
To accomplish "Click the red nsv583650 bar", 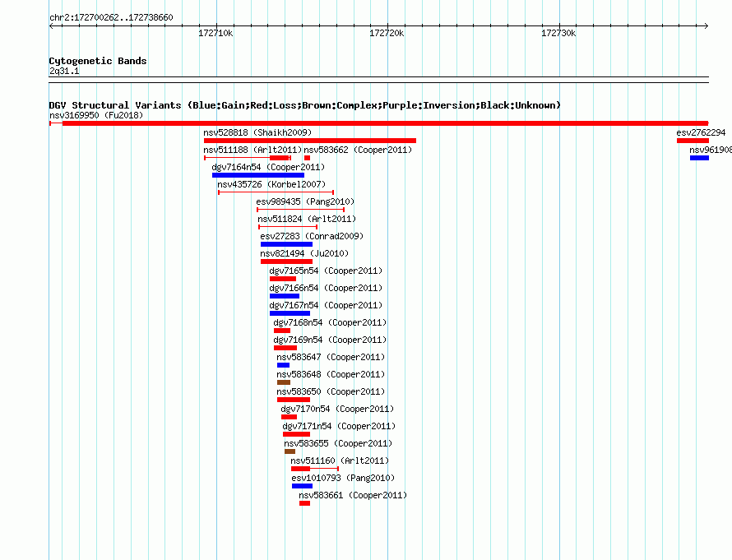I will [294, 400].
